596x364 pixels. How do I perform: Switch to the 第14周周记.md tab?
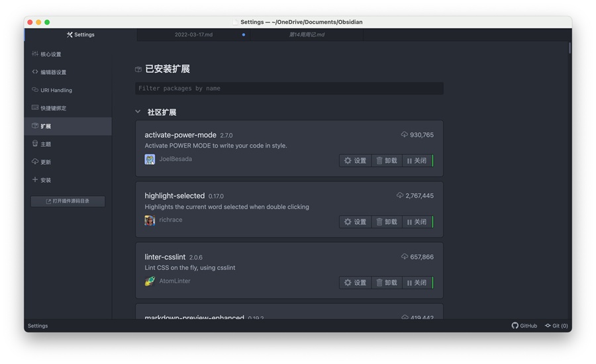click(x=307, y=34)
